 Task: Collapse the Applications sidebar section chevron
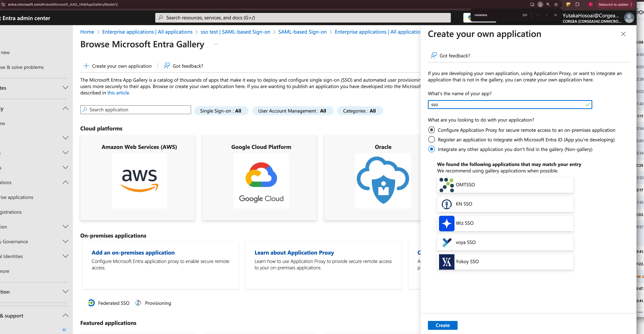66,183
